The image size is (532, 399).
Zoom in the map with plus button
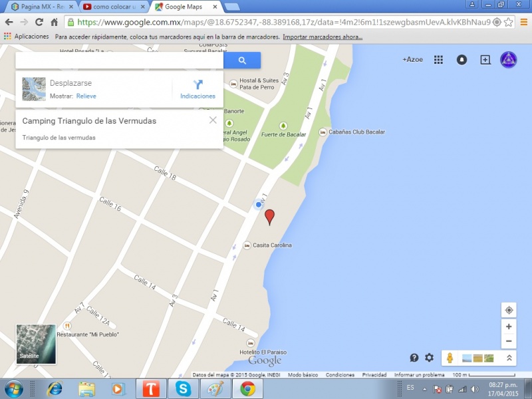click(509, 327)
